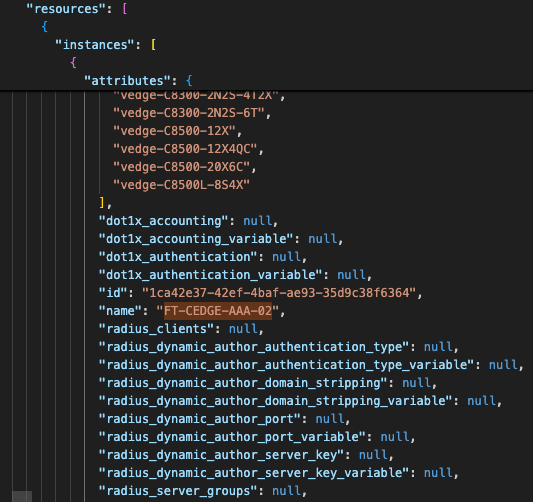Click the "id" key

[113, 293]
